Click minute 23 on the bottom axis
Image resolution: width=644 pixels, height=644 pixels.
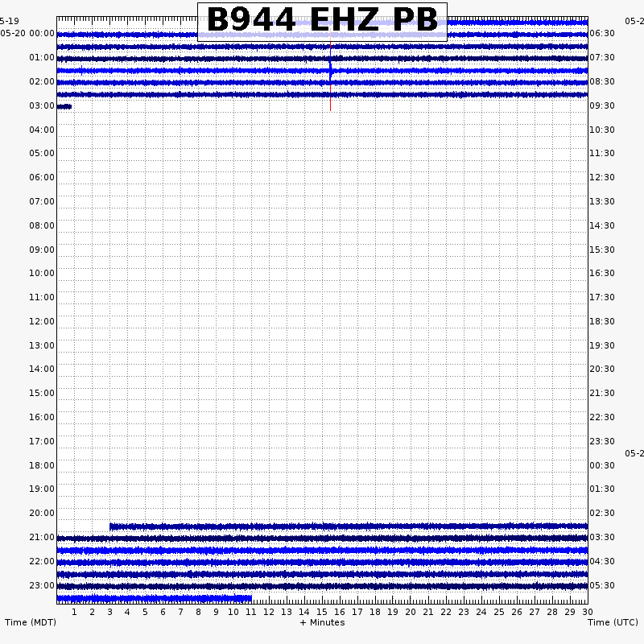[x=464, y=612]
